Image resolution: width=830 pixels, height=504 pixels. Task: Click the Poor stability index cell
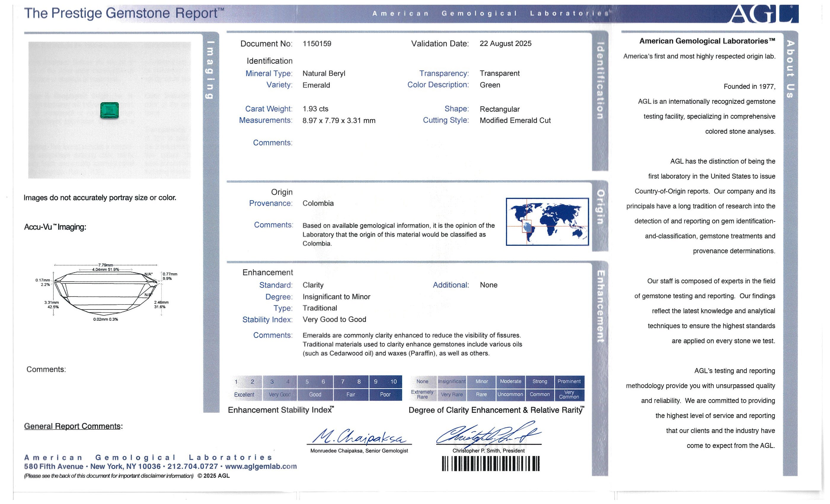(x=385, y=395)
